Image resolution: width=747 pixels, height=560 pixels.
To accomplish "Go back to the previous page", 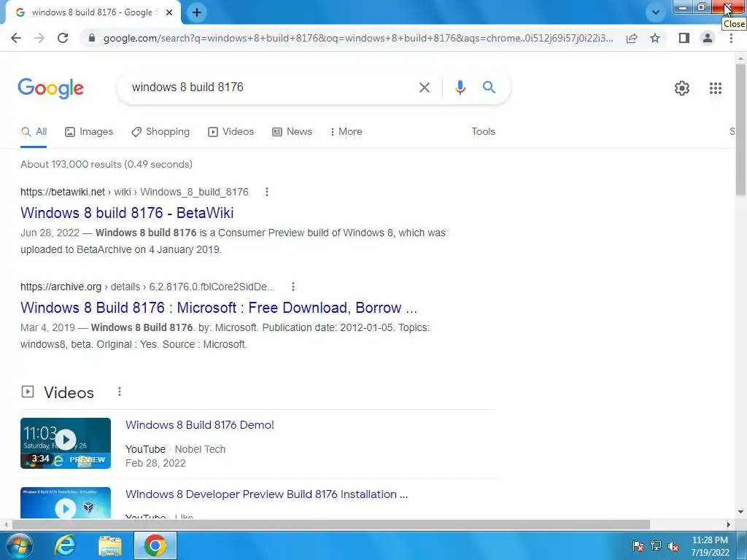I will click(x=16, y=38).
